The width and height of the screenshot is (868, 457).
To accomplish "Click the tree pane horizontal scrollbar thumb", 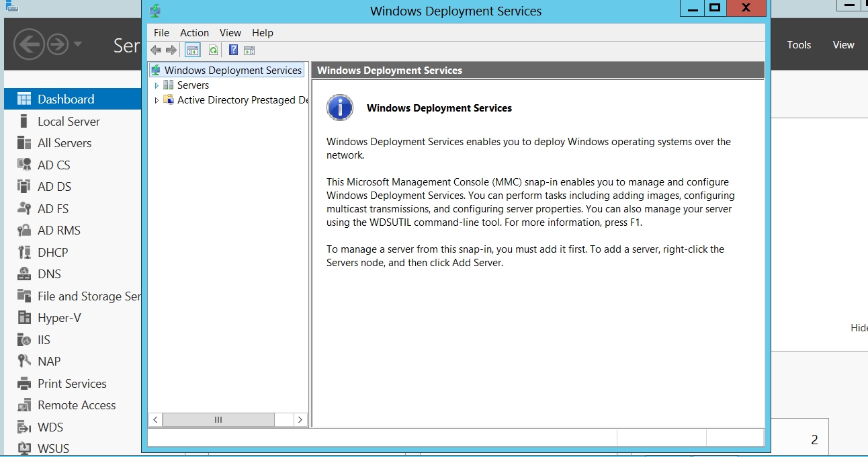I will coord(218,419).
